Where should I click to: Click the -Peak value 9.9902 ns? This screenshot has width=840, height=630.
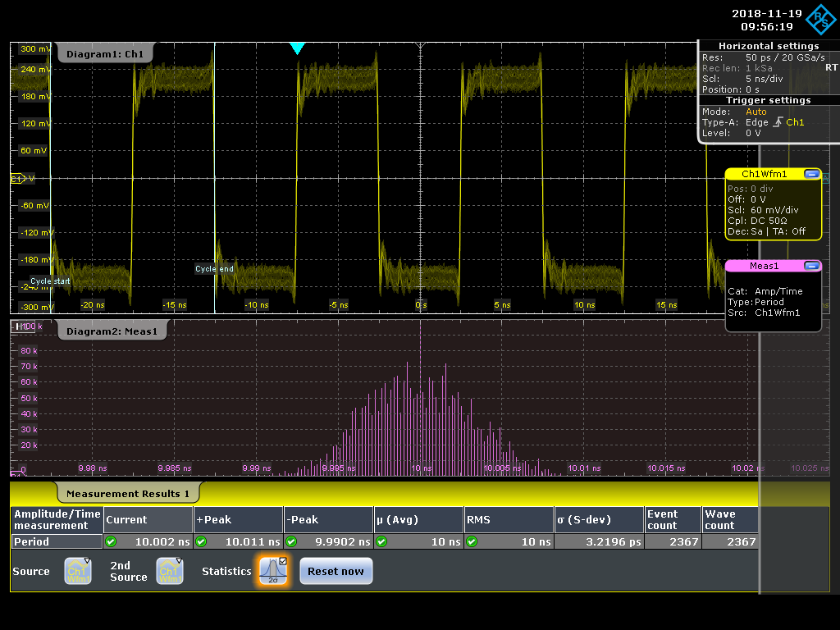(x=343, y=541)
